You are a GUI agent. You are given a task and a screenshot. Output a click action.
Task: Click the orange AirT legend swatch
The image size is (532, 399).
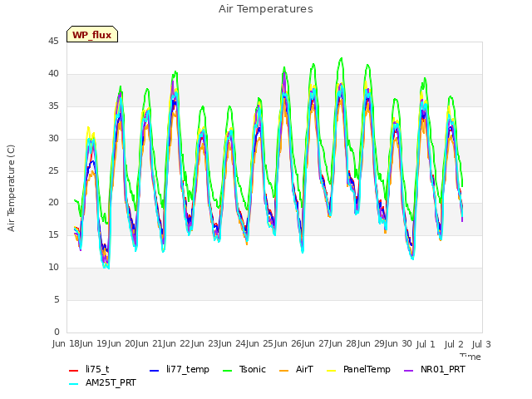coord(284,371)
